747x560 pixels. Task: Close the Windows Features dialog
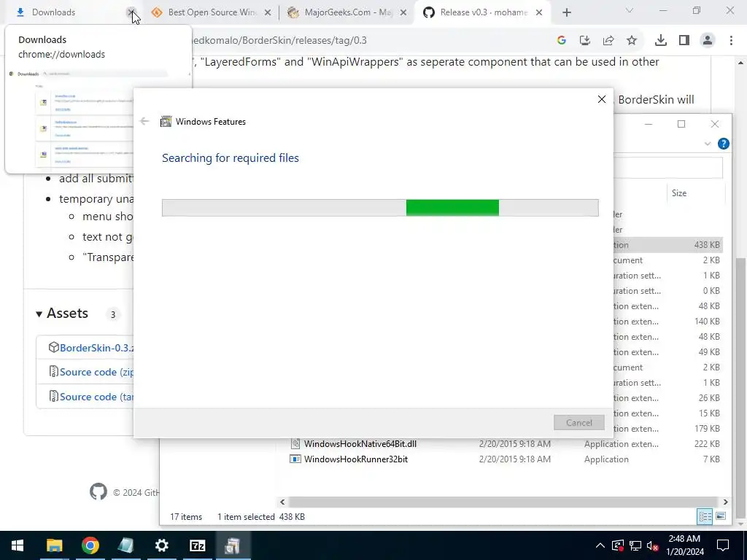coord(602,99)
